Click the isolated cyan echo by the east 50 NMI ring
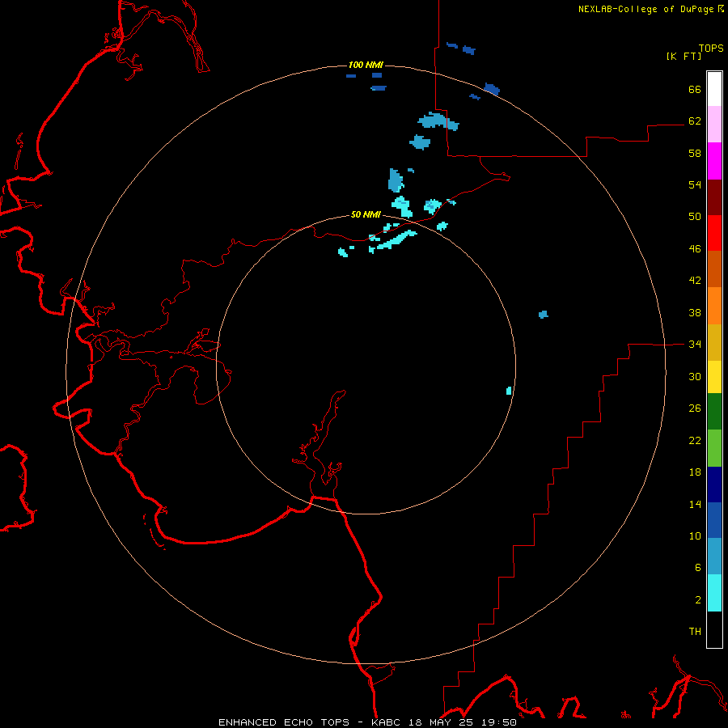The width and height of the screenshot is (728, 728). (509, 391)
